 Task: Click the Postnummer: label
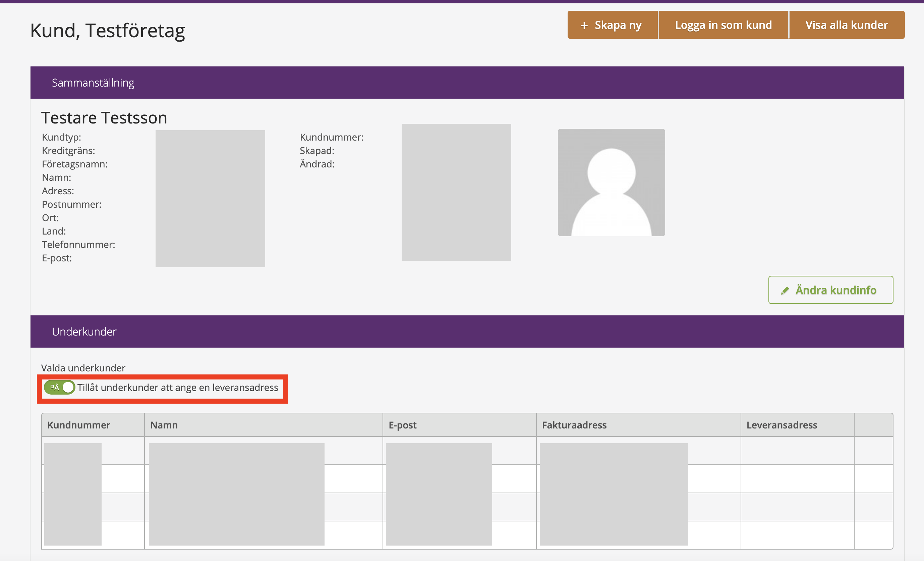pos(72,205)
